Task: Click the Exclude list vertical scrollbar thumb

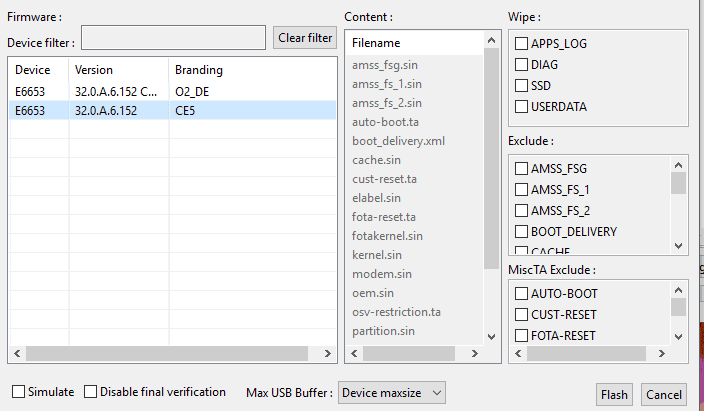Action: pos(678,183)
